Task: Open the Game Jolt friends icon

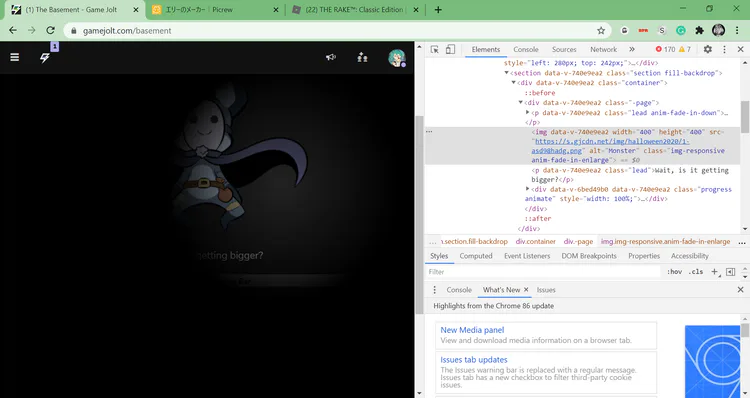Action: point(362,57)
